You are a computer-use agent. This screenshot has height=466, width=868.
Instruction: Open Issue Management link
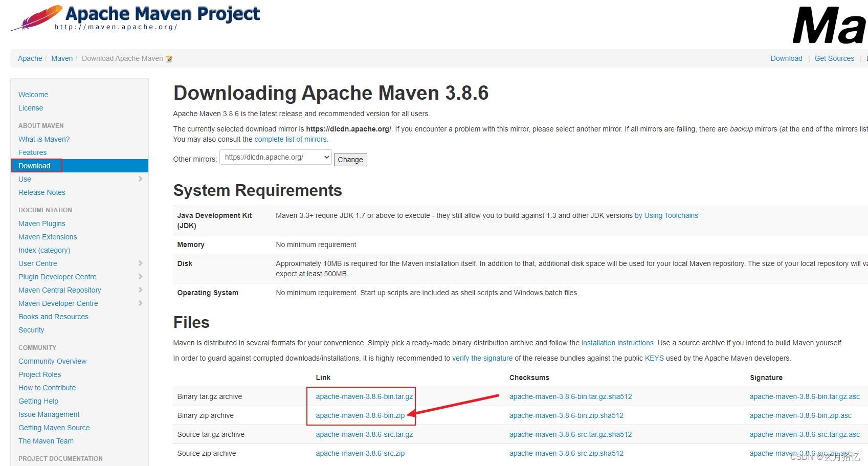[x=49, y=414]
